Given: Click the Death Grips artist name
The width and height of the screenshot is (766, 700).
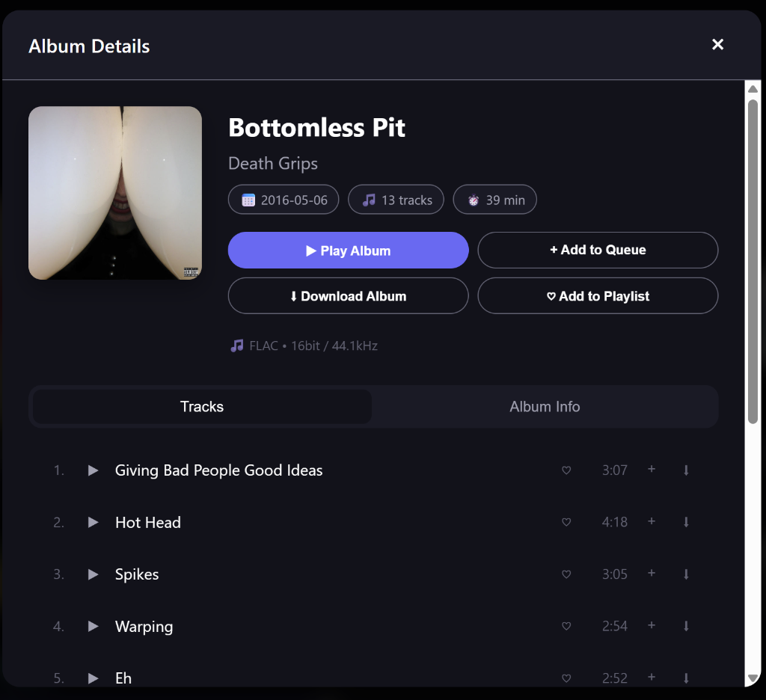Looking at the screenshot, I should [x=273, y=164].
